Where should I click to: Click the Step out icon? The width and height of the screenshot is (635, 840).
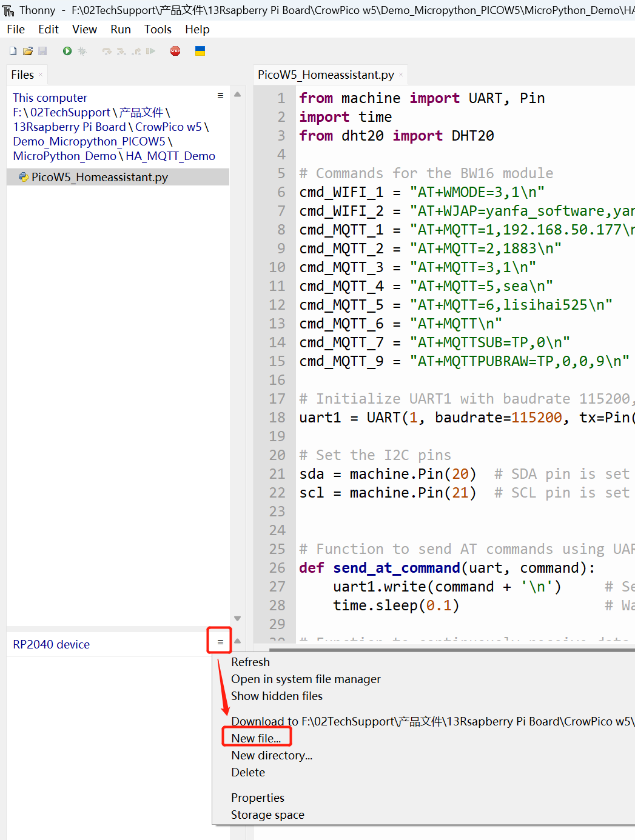point(136,52)
